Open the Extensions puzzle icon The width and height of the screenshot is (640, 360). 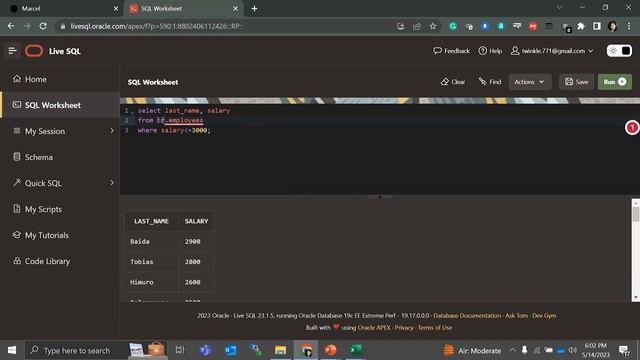click(x=581, y=26)
